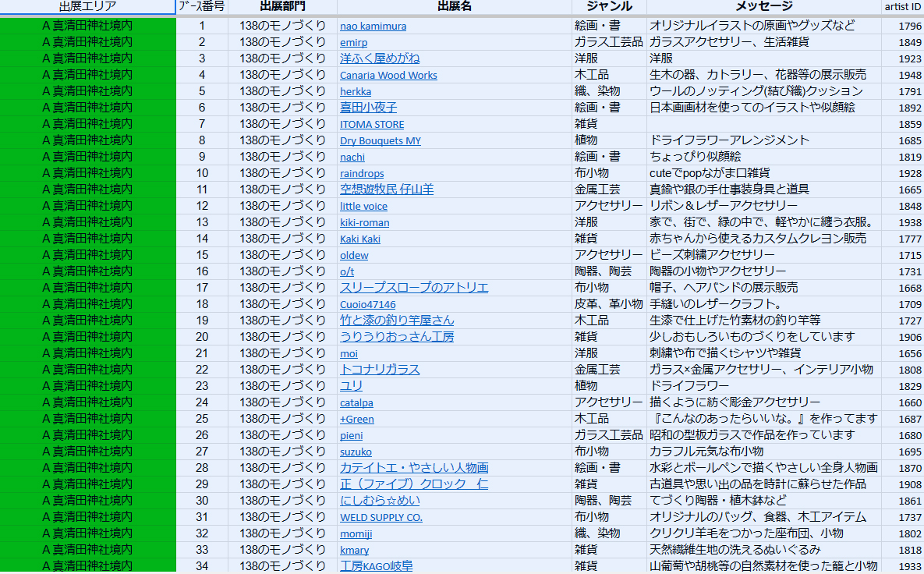924x574 pixels.
Task: Select the artist ID column header
Action: click(902, 6)
